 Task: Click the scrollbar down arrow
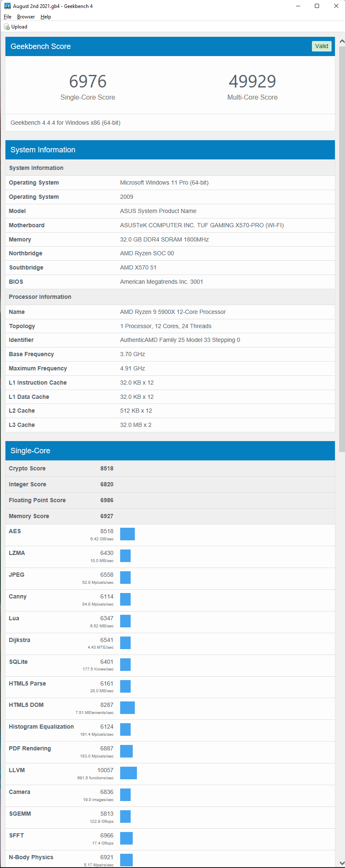[342, 863]
